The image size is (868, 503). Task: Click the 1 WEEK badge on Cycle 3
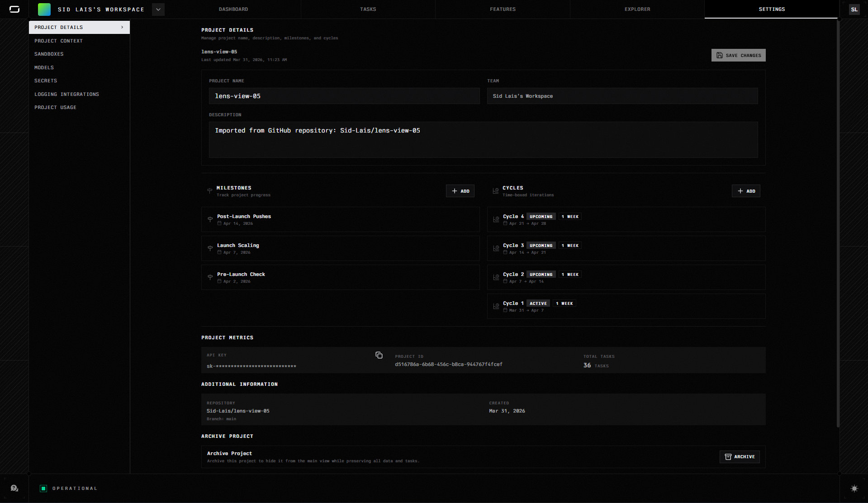pyautogui.click(x=570, y=246)
